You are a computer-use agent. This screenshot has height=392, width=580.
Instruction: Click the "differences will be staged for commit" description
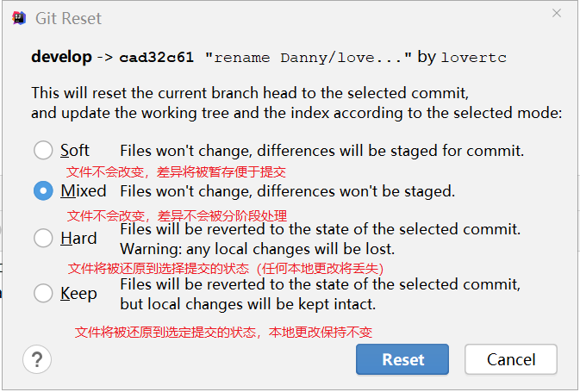tap(407, 151)
